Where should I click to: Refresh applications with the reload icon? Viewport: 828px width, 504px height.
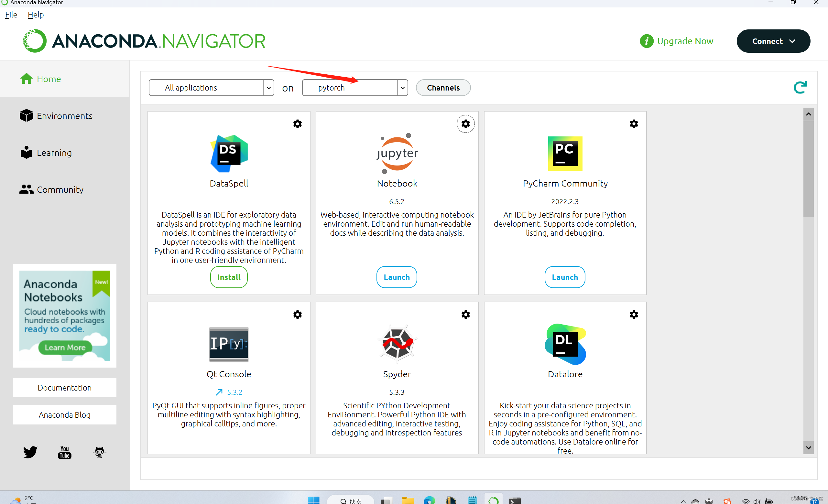click(x=800, y=88)
